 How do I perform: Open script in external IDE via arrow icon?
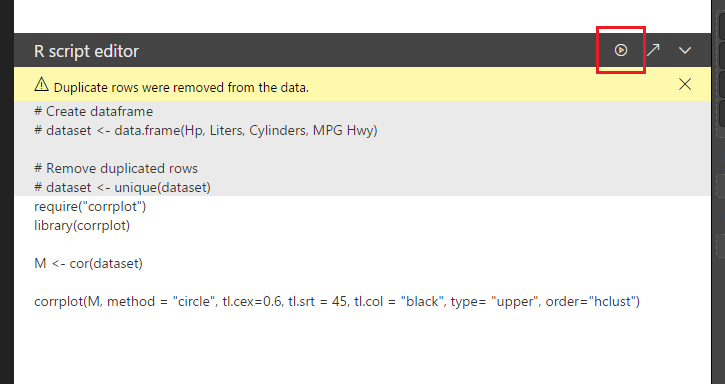653,50
